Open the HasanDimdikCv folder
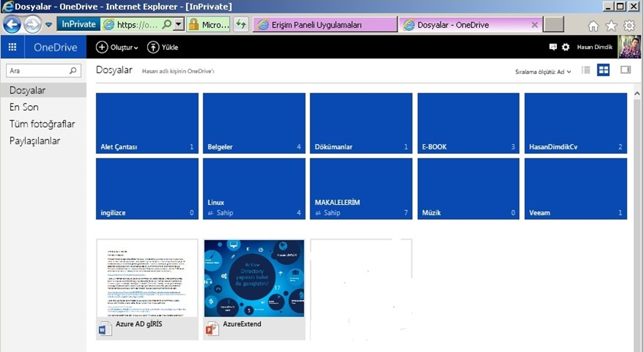Image resolution: width=644 pixels, height=352 pixels. pyautogui.click(x=576, y=124)
